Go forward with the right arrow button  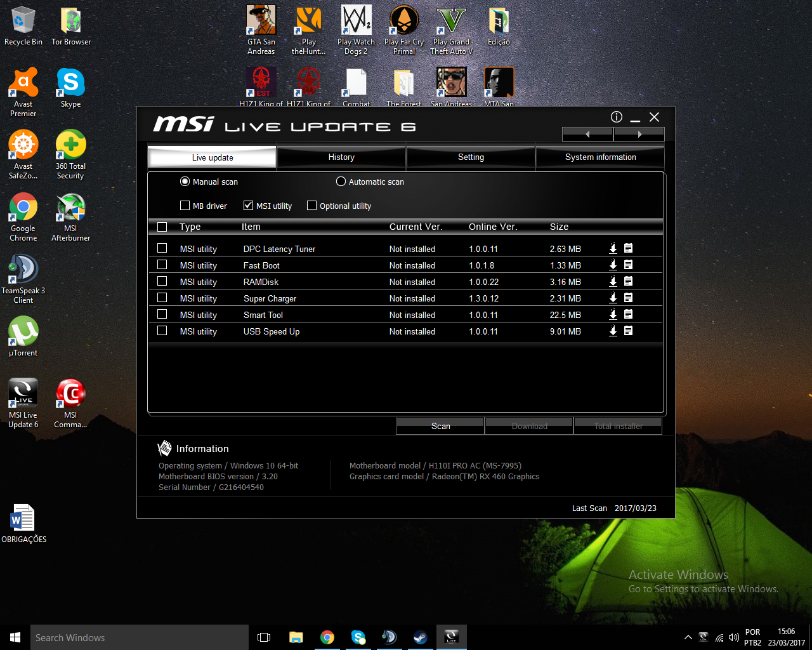click(639, 134)
